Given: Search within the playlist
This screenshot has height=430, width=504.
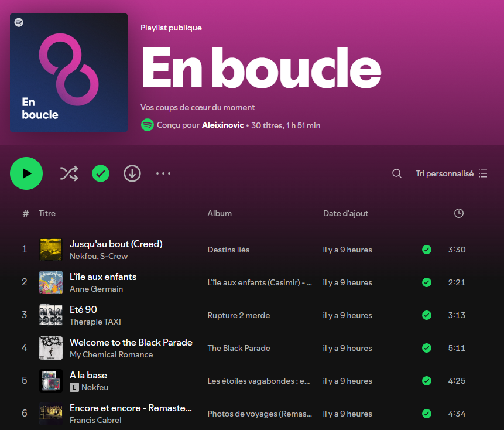Looking at the screenshot, I should coord(397,173).
